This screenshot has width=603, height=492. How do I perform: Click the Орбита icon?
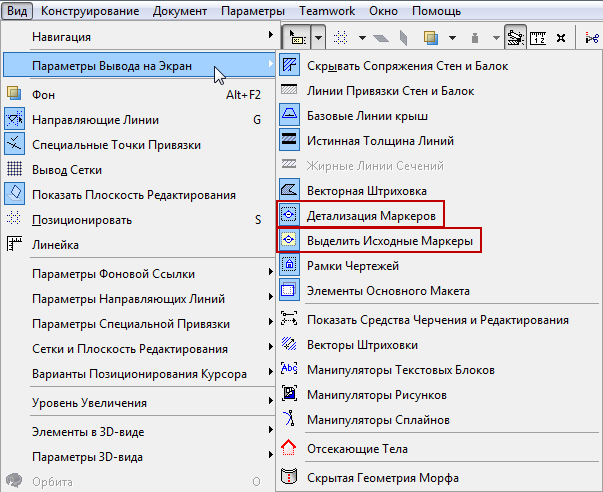coord(15,480)
